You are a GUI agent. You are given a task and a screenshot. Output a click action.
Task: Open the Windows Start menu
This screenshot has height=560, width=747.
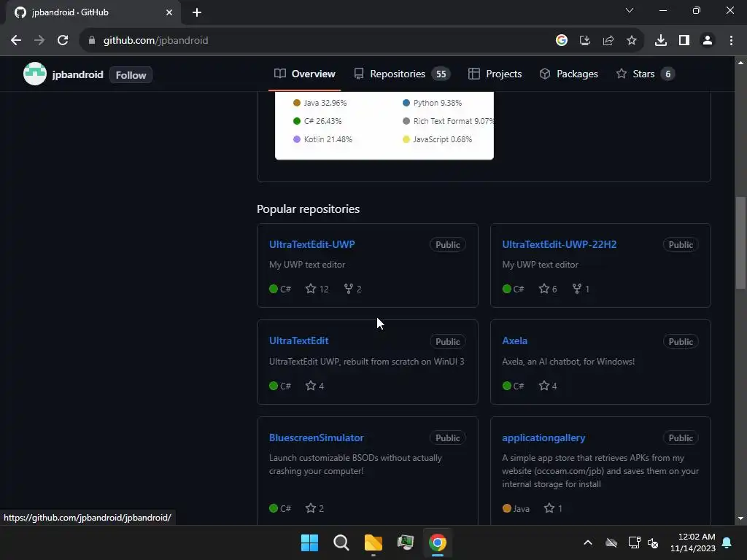309,542
